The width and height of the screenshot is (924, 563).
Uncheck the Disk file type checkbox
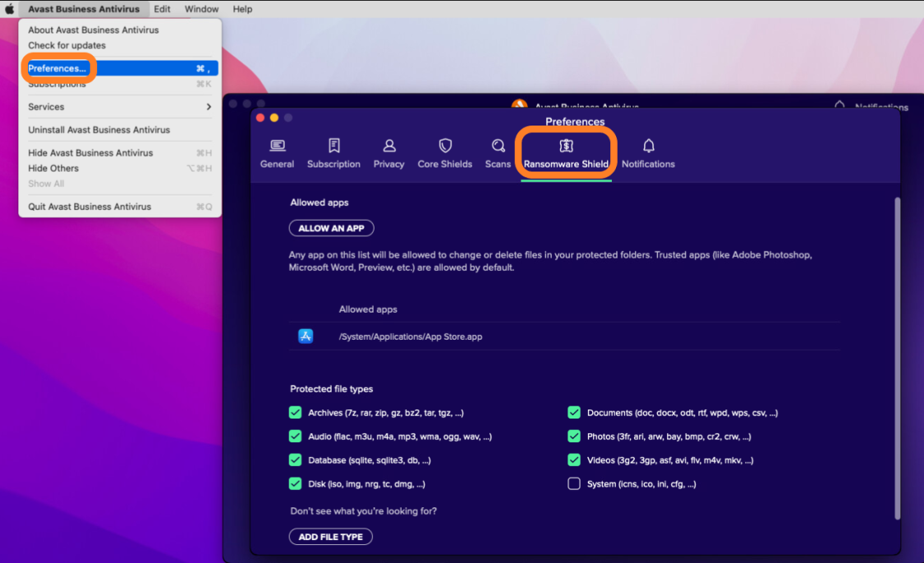click(295, 483)
